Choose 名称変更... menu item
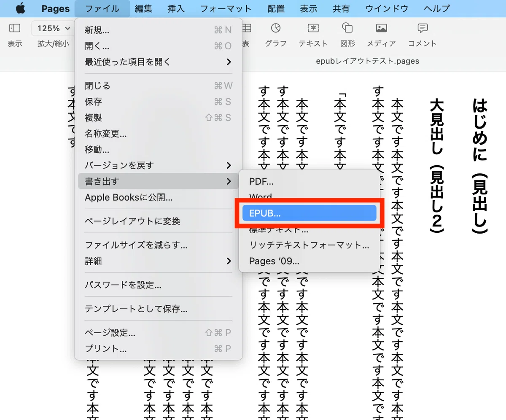Image resolution: width=506 pixels, height=420 pixels. [x=159, y=134]
